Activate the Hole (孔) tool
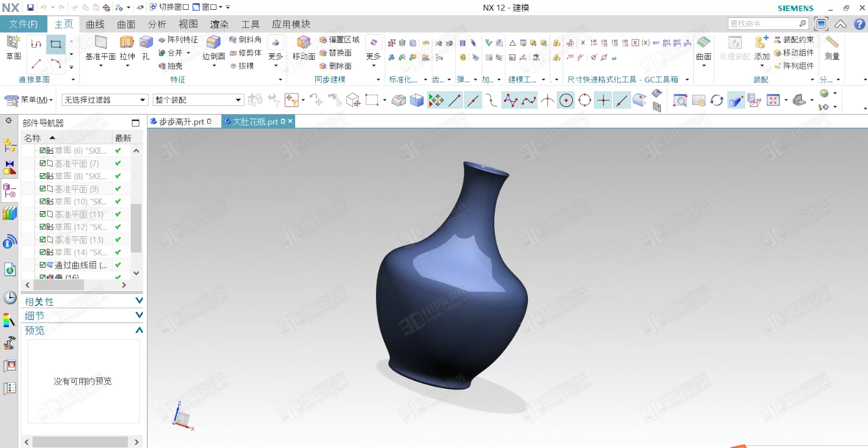The image size is (868, 448). (145, 48)
